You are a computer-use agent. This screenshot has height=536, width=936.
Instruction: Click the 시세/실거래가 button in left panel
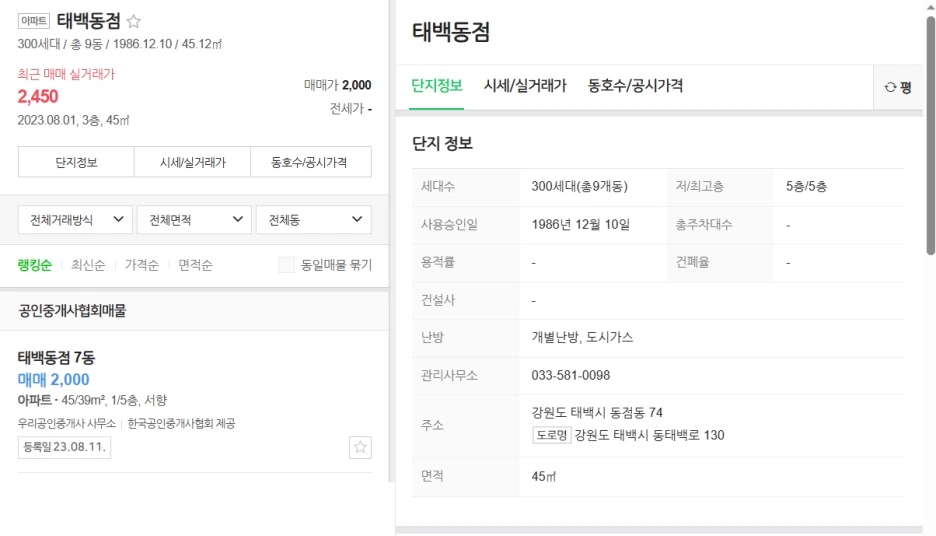coord(192,162)
